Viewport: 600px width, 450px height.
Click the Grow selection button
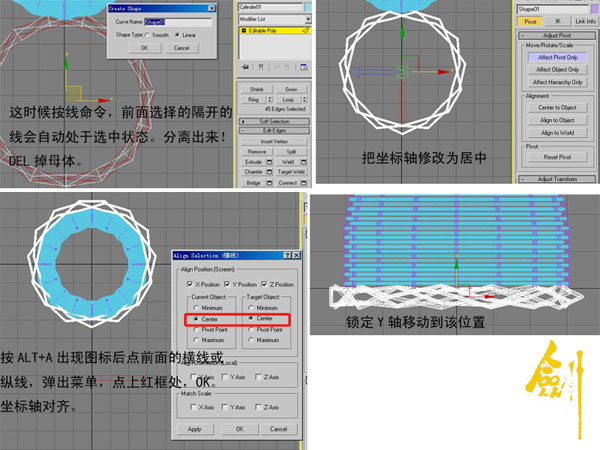[291, 89]
